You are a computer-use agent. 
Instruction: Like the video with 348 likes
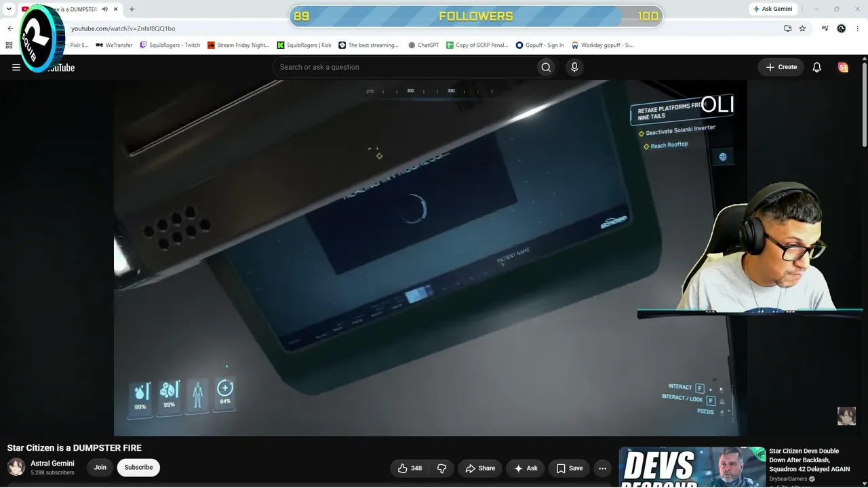[410, 468]
